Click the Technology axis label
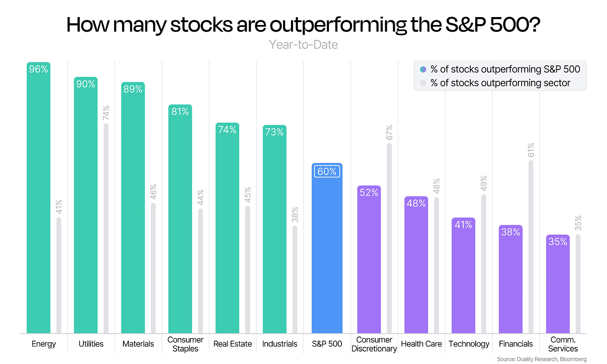 tap(469, 344)
